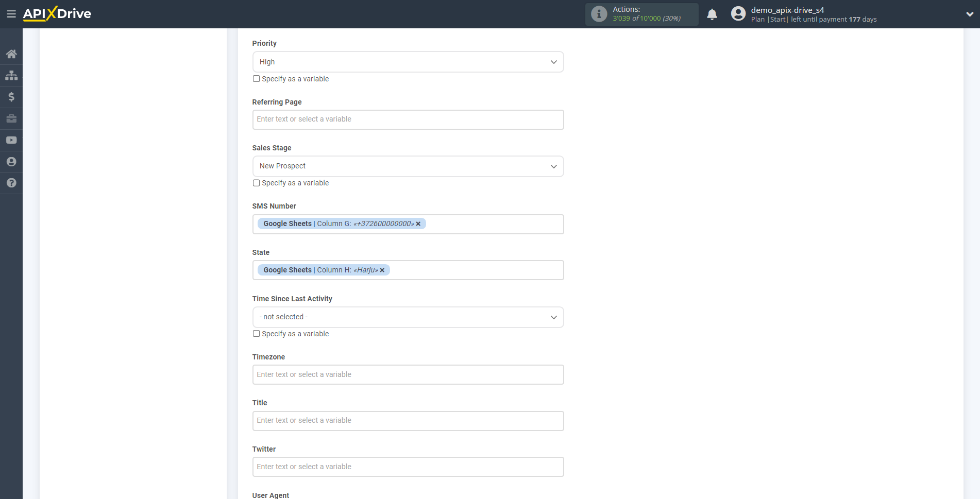Expand the account menu chevron

pos(969,14)
